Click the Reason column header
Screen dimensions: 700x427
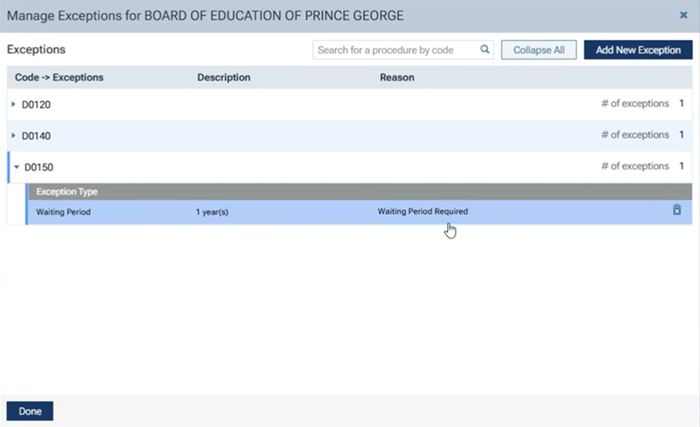(396, 77)
